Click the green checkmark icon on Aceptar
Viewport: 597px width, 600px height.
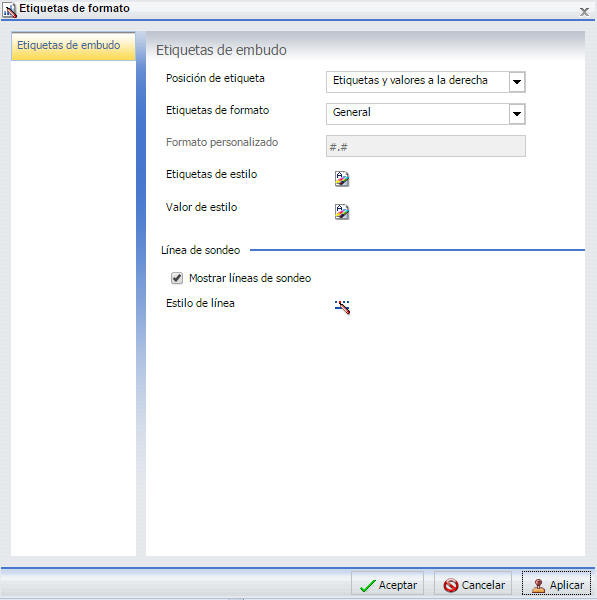[367, 585]
